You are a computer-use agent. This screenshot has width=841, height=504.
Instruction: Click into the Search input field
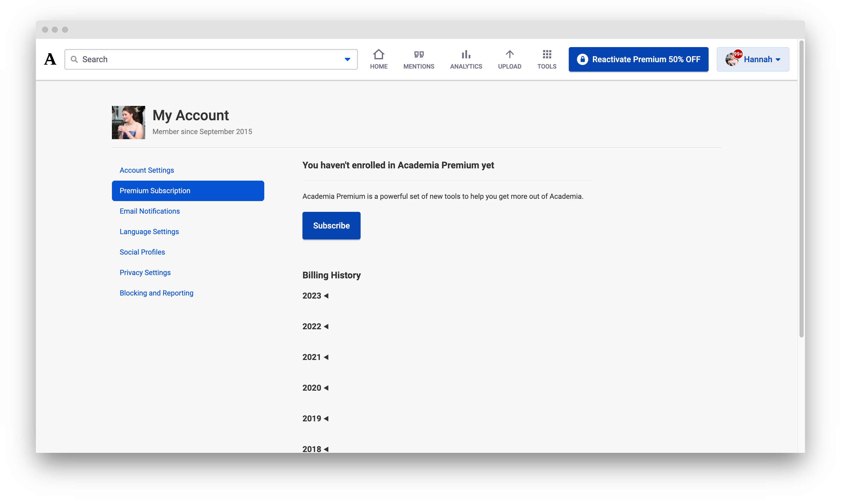[211, 59]
